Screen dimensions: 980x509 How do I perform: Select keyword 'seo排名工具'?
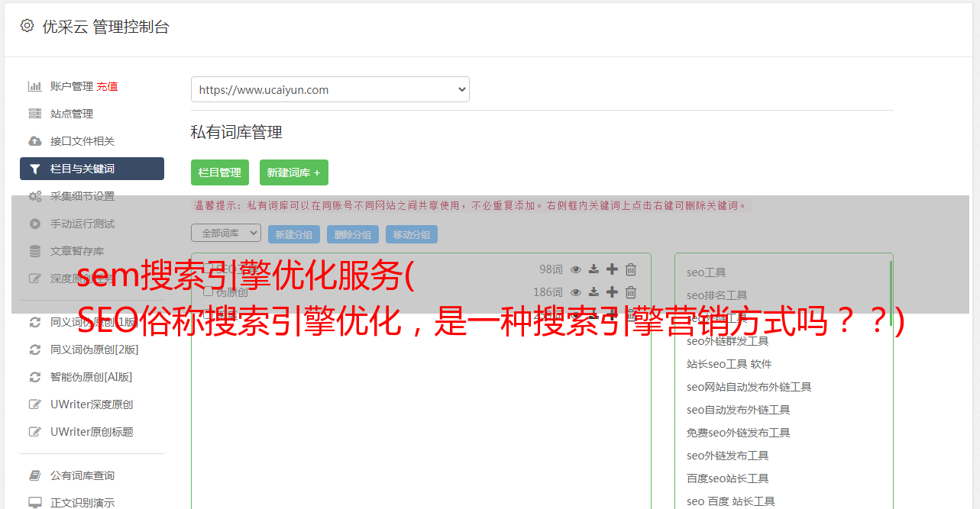[717, 295]
